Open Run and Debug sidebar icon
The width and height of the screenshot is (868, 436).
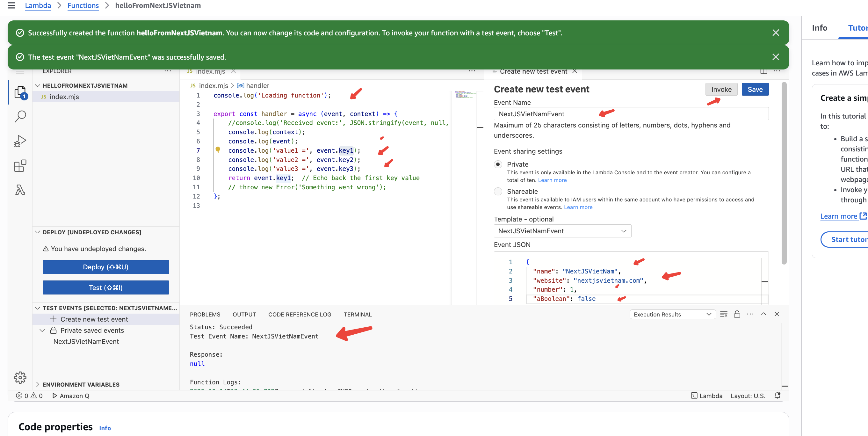pyautogui.click(x=20, y=141)
